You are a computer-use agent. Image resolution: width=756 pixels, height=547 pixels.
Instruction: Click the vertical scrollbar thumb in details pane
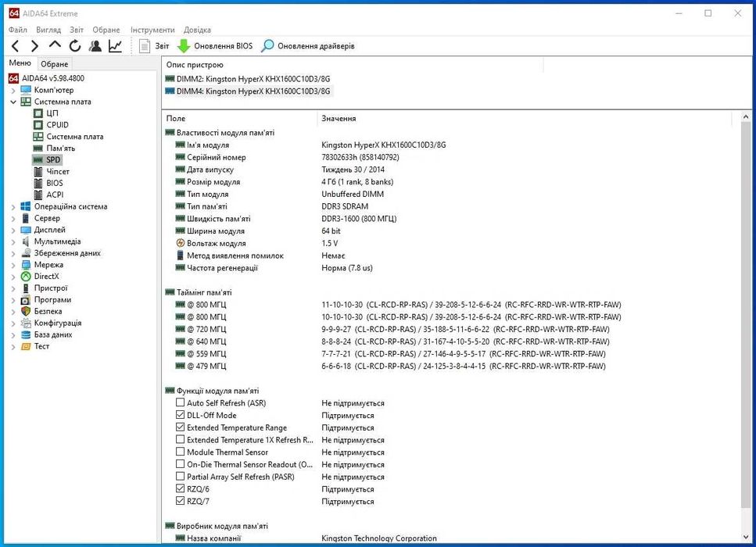point(745,316)
